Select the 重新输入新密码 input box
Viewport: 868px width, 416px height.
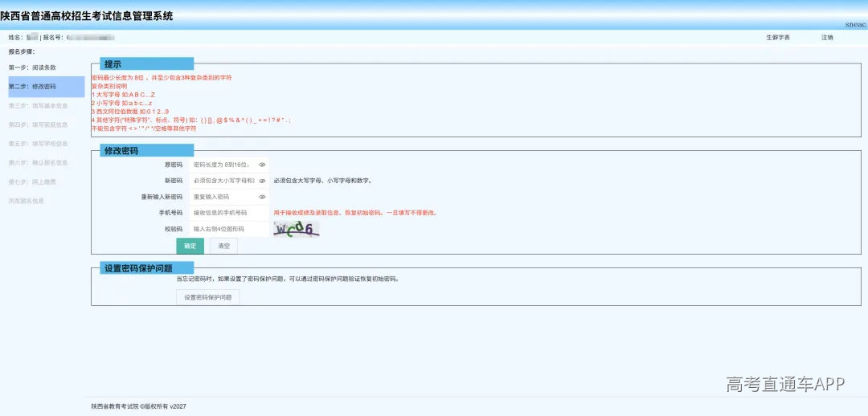pos(229,197)
